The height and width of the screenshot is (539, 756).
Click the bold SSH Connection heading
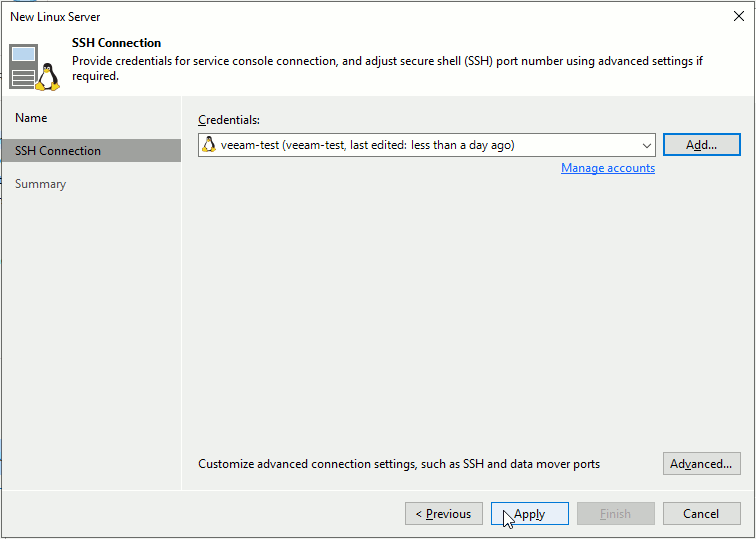(x=116, y=43)
